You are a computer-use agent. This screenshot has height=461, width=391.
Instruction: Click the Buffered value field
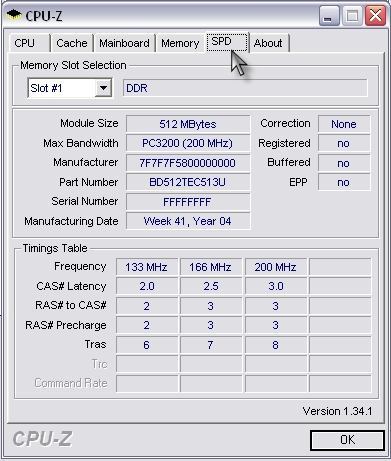coord(344,163)
